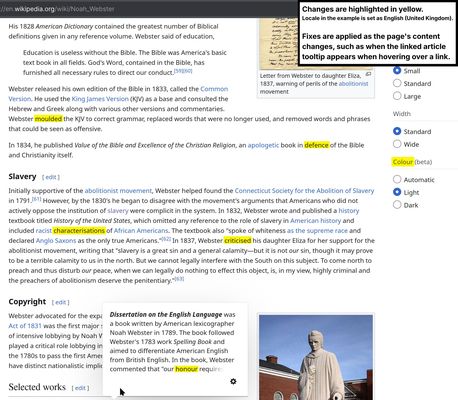Click the highlighted 'Colour' label

pos(403,162)
